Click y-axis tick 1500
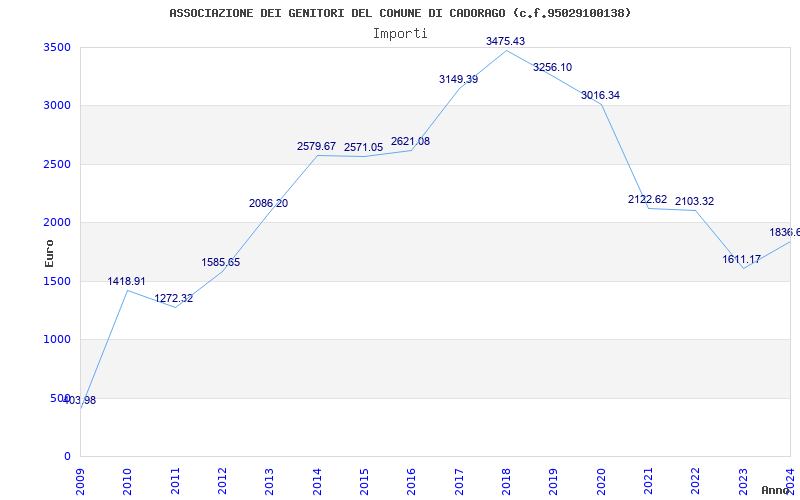This screenshot has width=800, height=500. click(57, 281)
